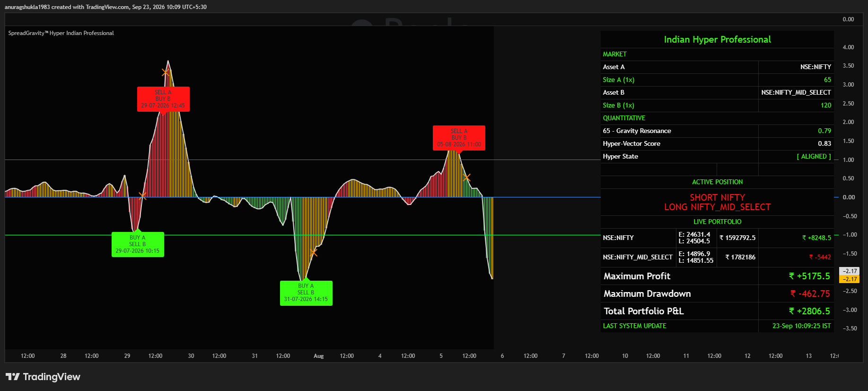Click the Gravity Resonance value 0.79
The width and height of the screenshot is (868, 391).
tap(824, 131)
